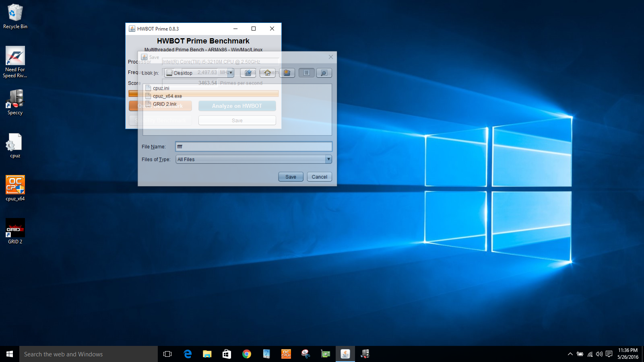Image resolution: width=644 pixels, height=362 pixels.
Task: Open File Explorer from taskbar
Action: coord(207,354)
